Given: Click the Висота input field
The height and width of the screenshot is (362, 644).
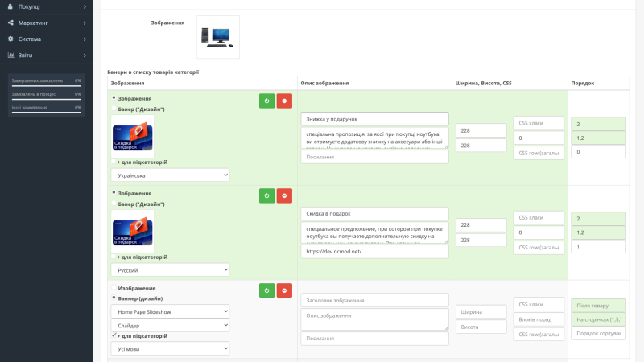Looking at the screenshot, I should pyautogui.click(x=481, y=327).
